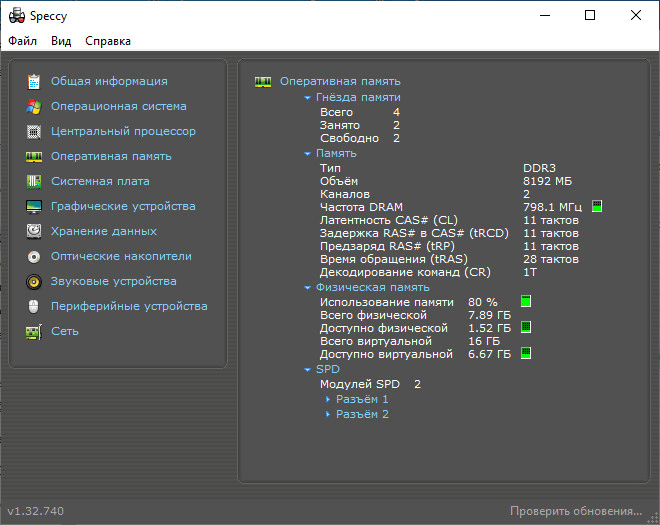Click the Декодирование команд (CR) label

405,272
